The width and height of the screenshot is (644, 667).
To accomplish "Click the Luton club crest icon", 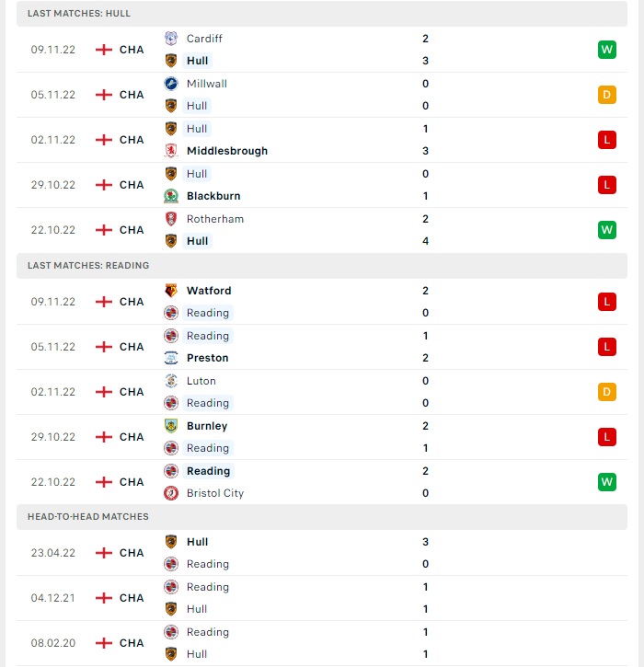I will coord(171,381).
